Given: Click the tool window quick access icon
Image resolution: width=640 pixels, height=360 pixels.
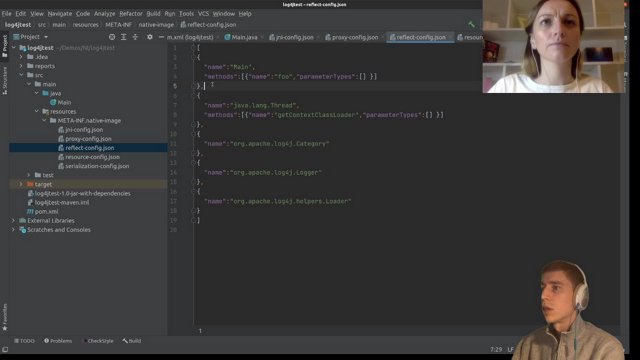Looking at the screenshot, I should tap(5, 350).
